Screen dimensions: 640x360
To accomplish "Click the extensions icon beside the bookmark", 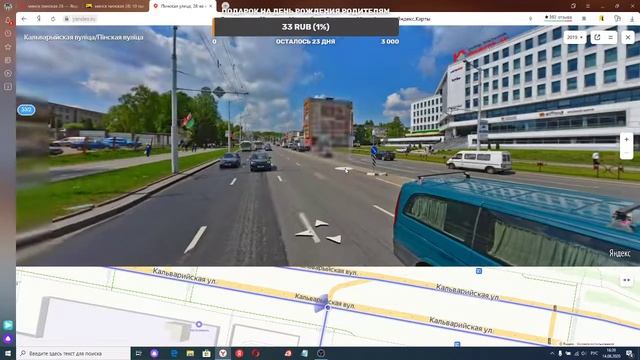I will click(617, 19).
